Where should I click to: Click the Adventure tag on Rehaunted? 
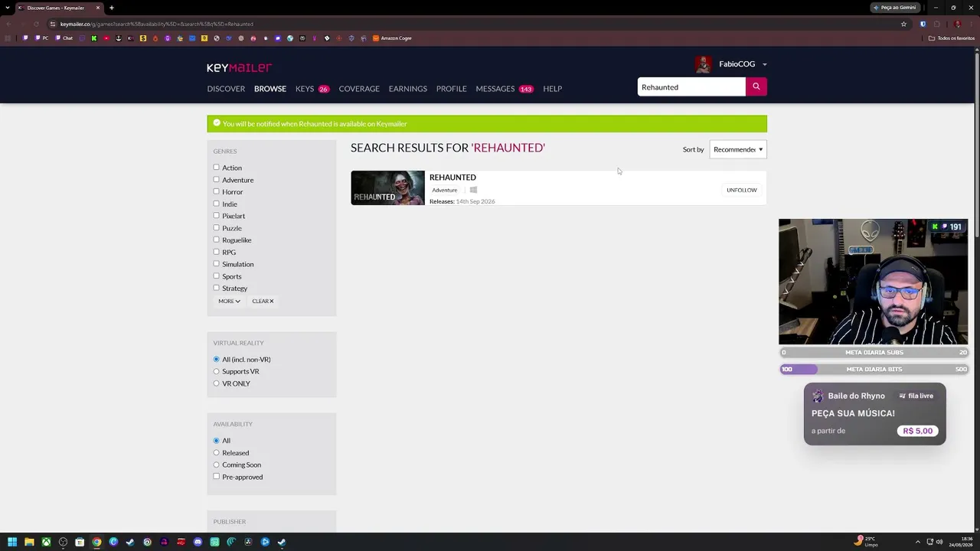[x=445, y=190]
